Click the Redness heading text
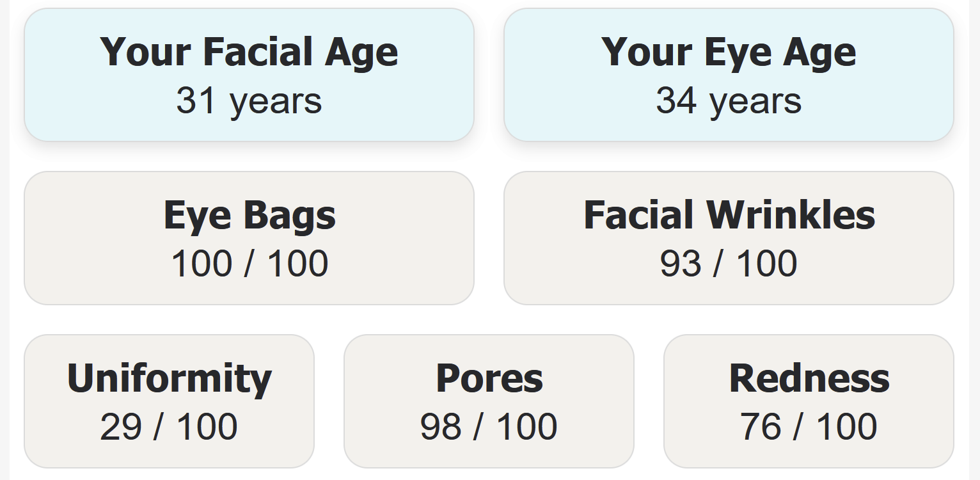The height and width of the screenshot is (480, 980). pyautogui.click(x=809, y=378)
